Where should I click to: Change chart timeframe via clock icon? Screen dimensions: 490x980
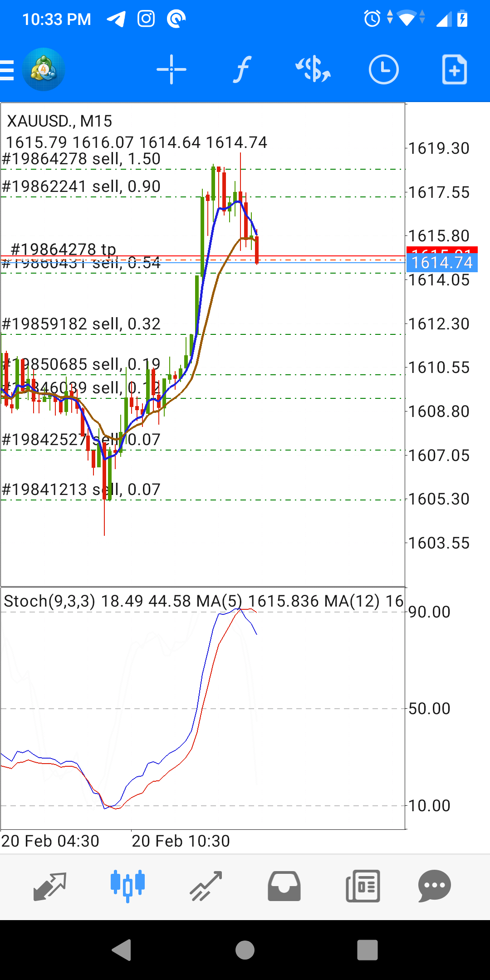pyautogui.click(x=384, y=69)
